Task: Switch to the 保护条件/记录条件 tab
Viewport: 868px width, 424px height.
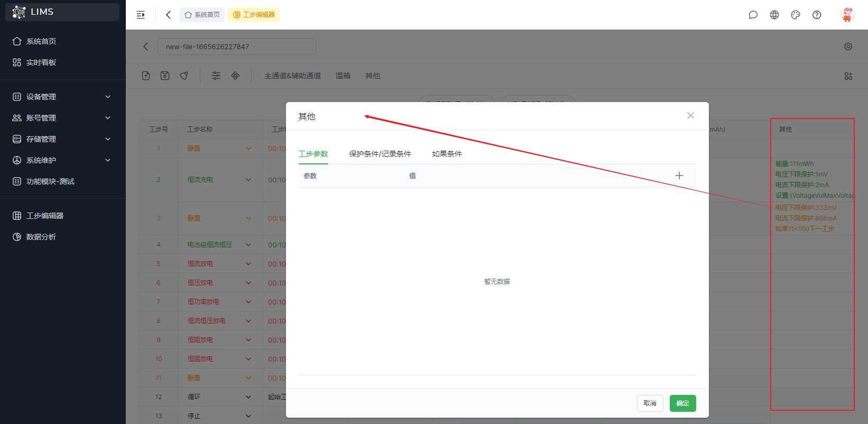Action: tap(380, 154)
